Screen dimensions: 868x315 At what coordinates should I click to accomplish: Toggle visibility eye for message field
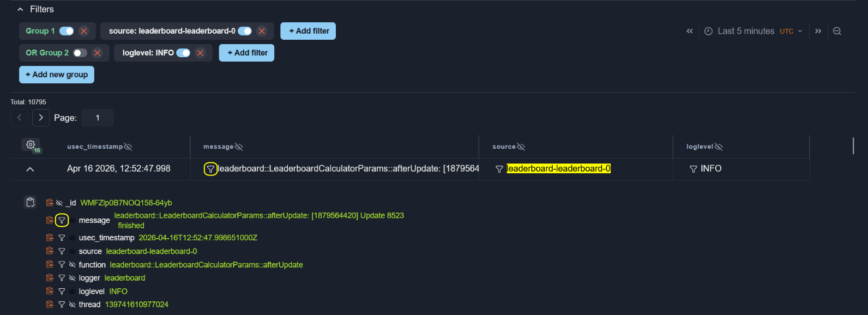pos(72,220)
